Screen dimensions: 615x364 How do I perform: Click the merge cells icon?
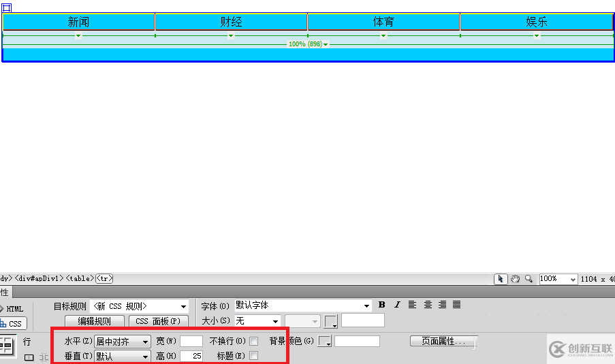pos(29,357)
